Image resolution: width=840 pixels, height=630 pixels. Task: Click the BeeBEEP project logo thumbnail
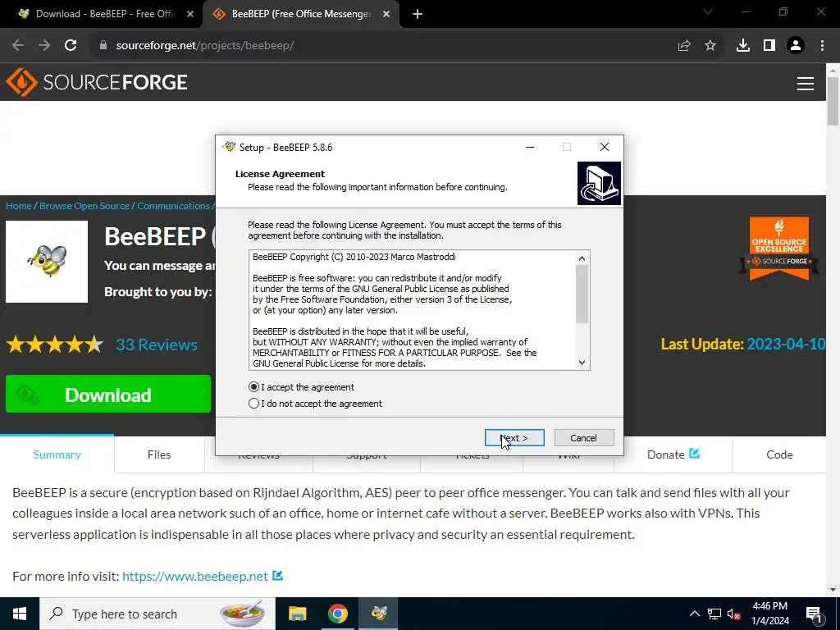tap(47, 262)
